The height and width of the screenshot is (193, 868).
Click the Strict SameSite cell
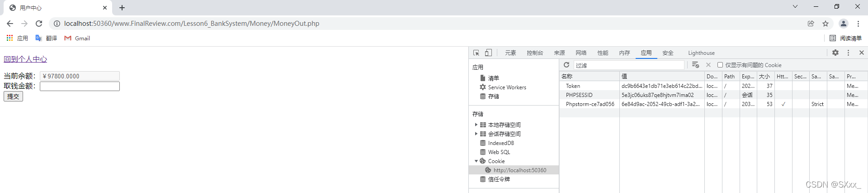[x=817, y=104]
